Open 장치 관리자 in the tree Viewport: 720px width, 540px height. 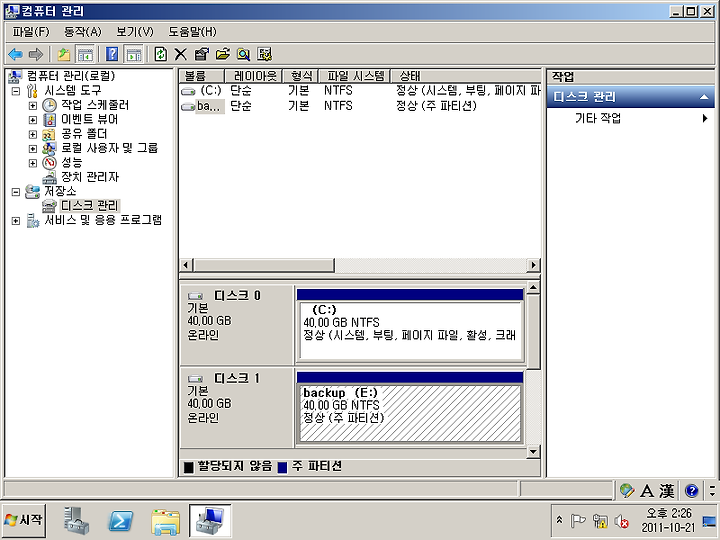[x=90, y=177]
